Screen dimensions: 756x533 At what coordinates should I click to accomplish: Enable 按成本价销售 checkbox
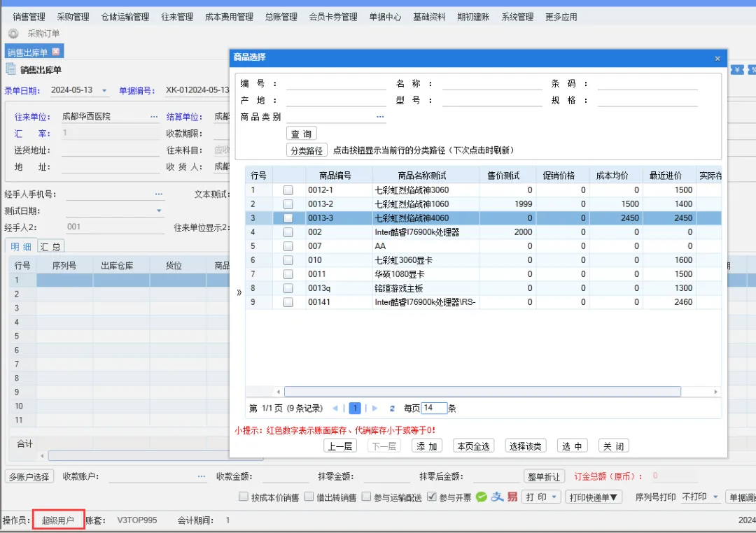point(244,497)
